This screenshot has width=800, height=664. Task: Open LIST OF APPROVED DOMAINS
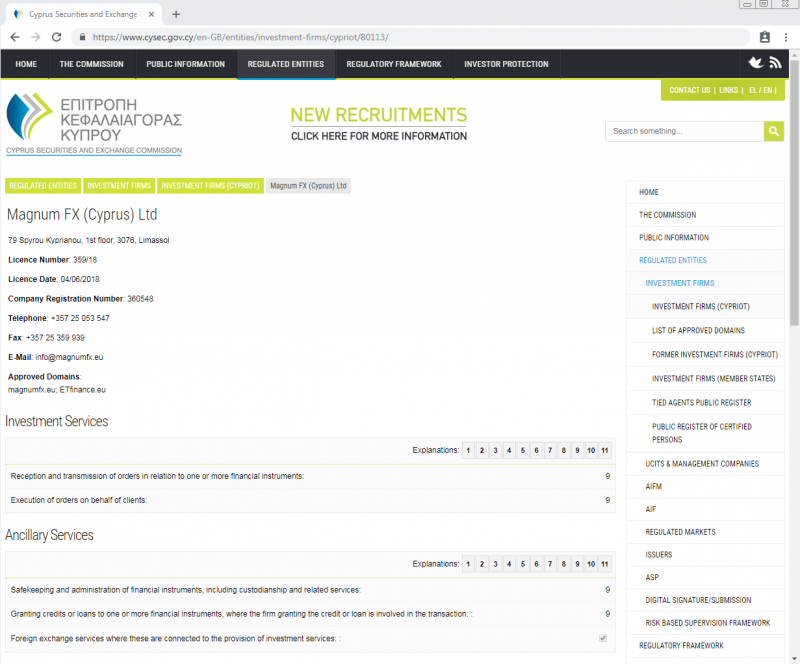705,331
